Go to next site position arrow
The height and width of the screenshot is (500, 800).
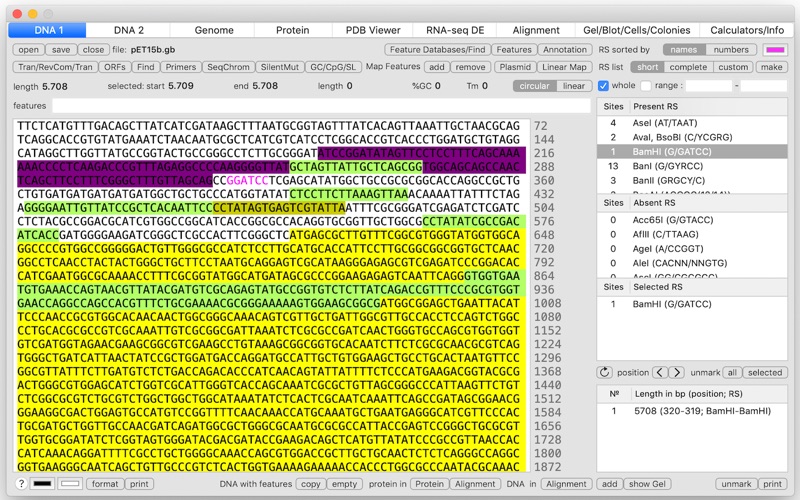pos(677,372)
